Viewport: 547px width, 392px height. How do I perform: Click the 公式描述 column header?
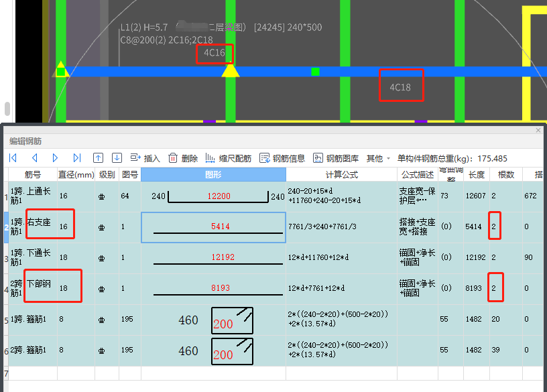[x=418, y=174]
